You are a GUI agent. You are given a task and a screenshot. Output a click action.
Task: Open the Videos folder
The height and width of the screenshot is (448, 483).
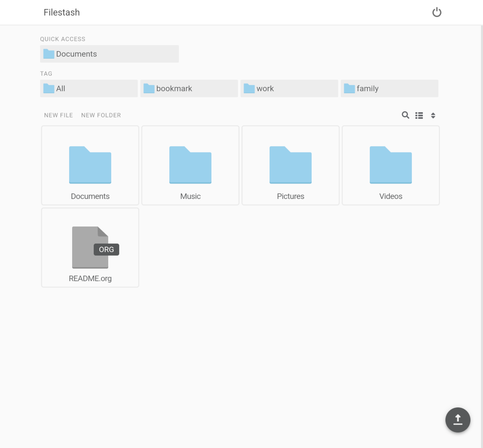(x=391, y=165)
